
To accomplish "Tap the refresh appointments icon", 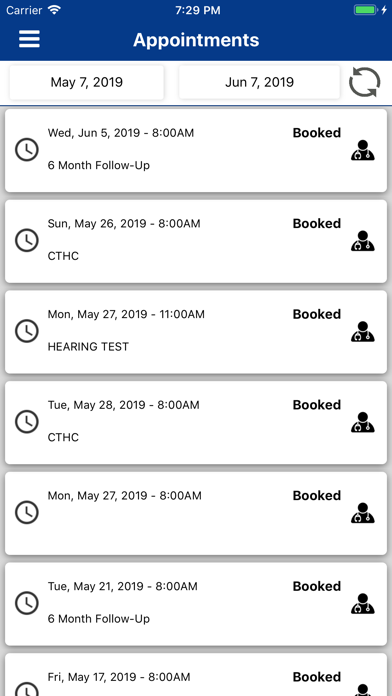I will pyautogui.click(x=364, y=82).
